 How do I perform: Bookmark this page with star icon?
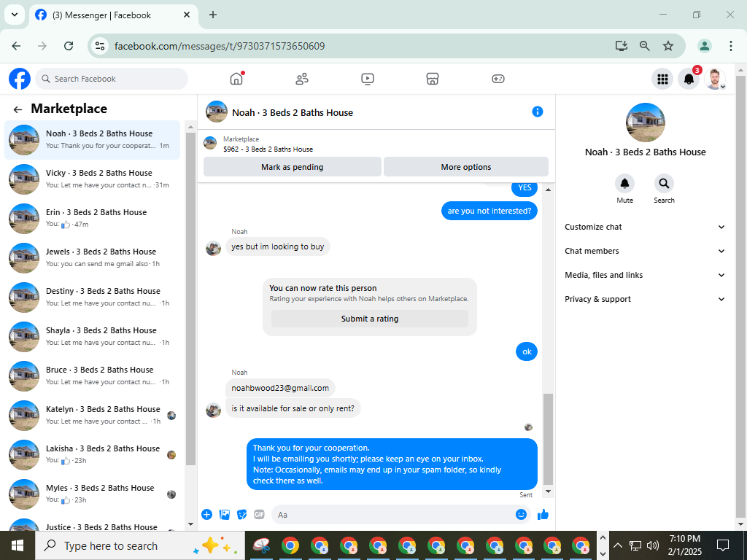pyautogui.click(x=668, y=46)
